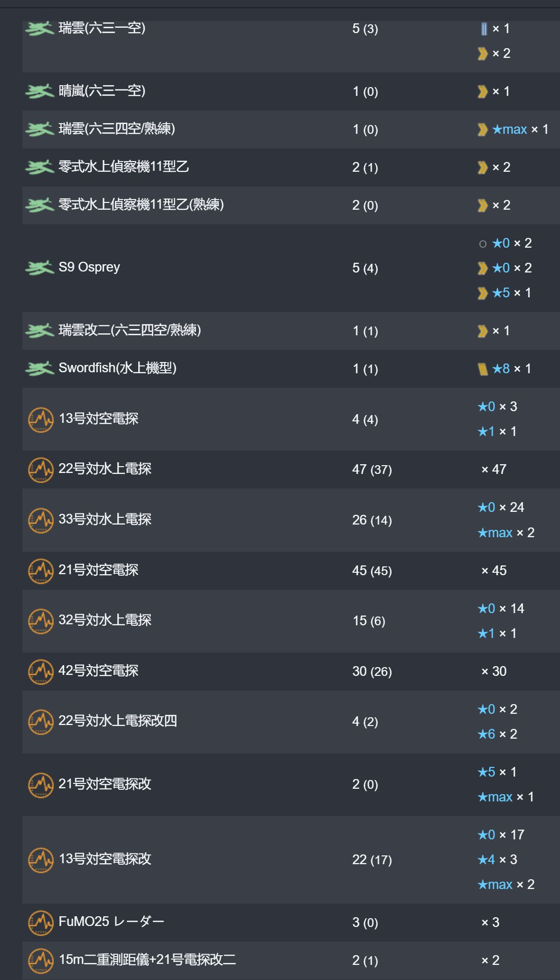Click the ★4 × 3 entry of 13号対空電探改
560x980 pixels.
pyautogui.click(x=497, y=859)
